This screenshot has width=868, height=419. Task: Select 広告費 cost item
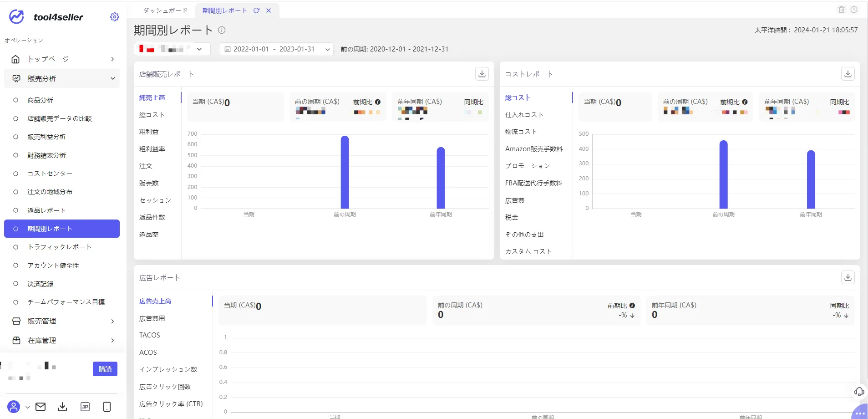coord(515,200)
